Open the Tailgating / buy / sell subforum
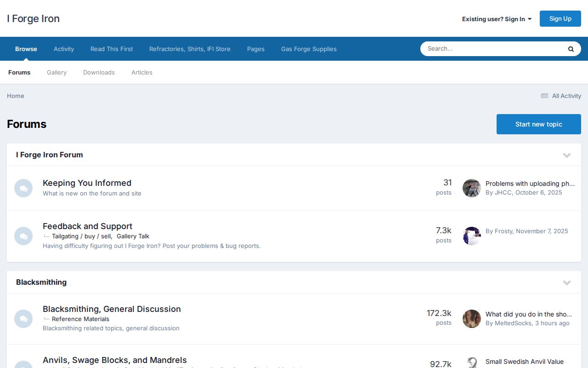588x368 pixels. click(x=81, y=236)
